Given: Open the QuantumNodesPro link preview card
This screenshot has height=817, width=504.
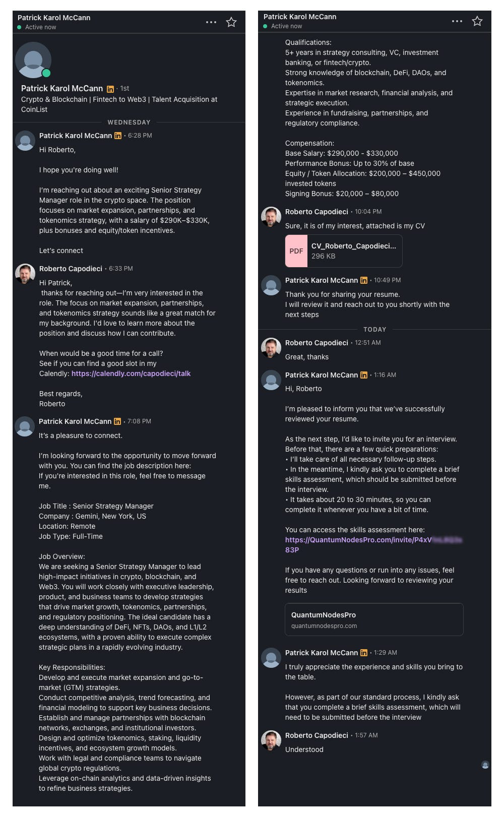Looking at the screenshot, I should pos(374,619).
